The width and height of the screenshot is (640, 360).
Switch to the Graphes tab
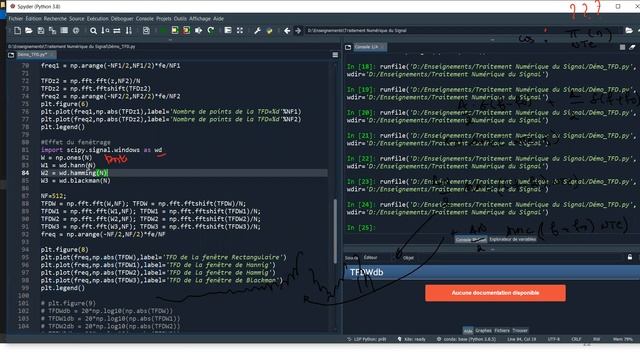[483, 331]
